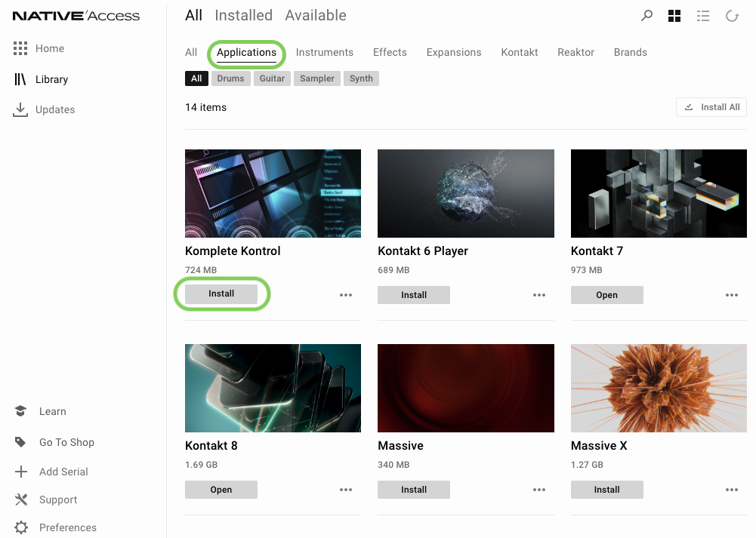Open Go To Shop label
This screenshot has height=538, width=756.
click(x=66, y=442)
